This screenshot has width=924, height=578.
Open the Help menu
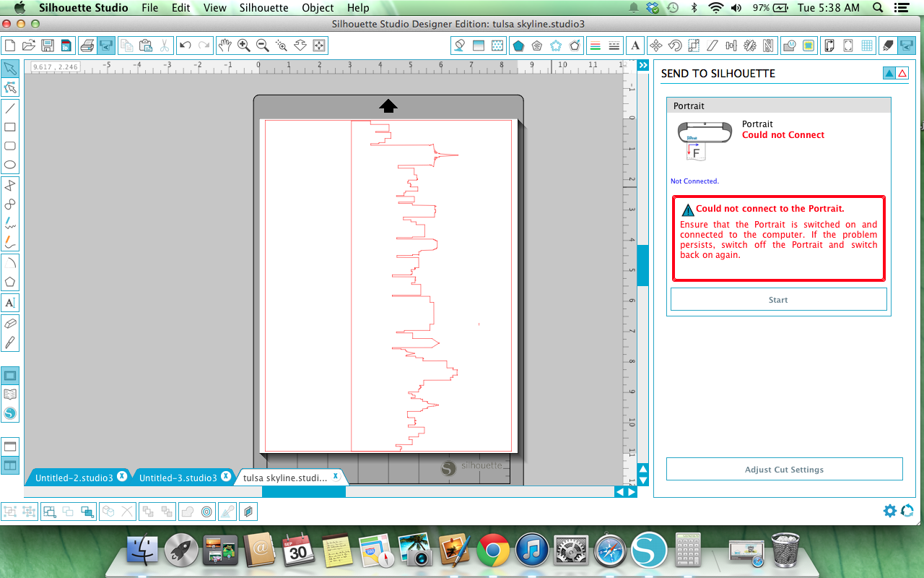[358, 8]
